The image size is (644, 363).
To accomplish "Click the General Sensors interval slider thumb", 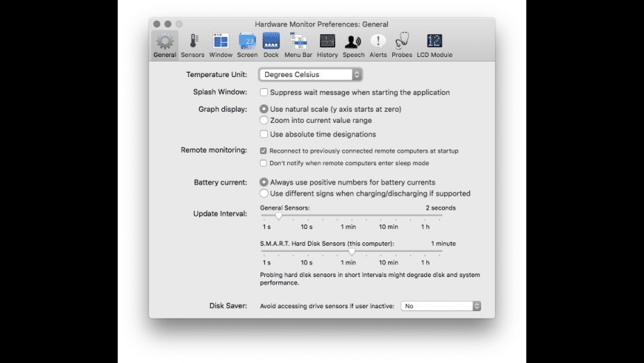I will (279, 216).
